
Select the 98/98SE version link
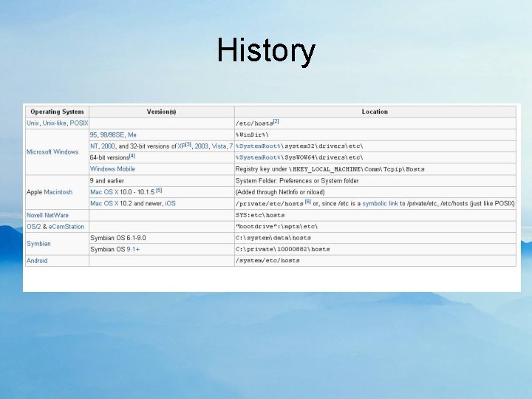[112, 134]
